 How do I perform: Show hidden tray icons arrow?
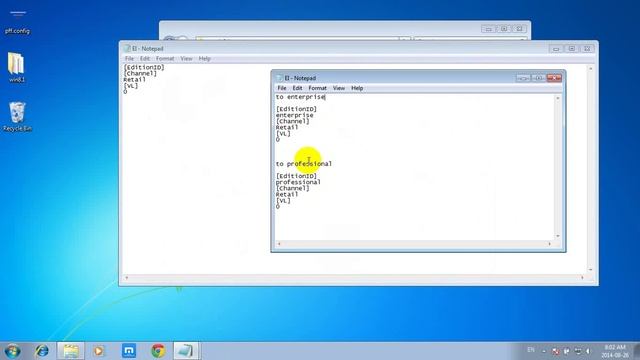[x=544, y=351]
